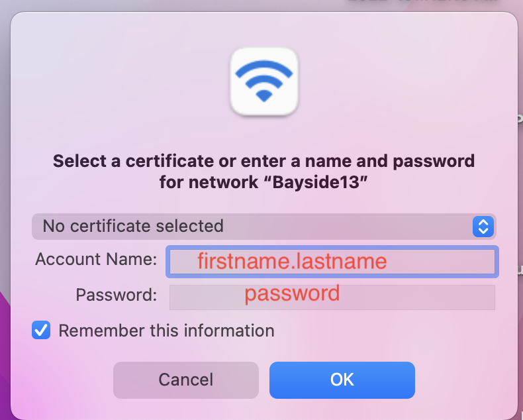This screenshot has height=420, width=523.
Task: Click the "Remember this information" label text
Action: click(x=166, y=331)
